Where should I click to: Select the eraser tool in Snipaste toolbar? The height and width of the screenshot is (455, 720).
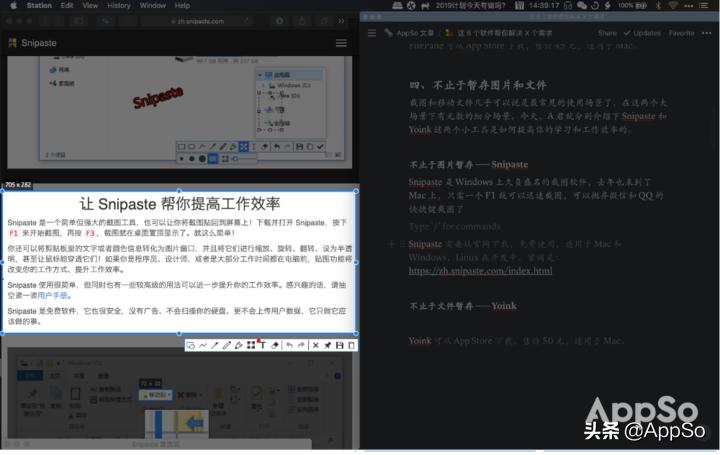click(275, 346)
